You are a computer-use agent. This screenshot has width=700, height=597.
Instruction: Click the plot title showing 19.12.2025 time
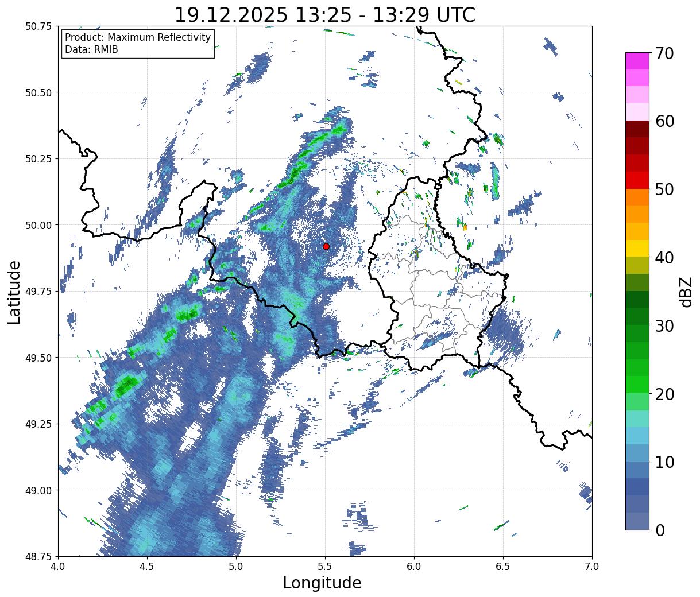click(324, 14)
